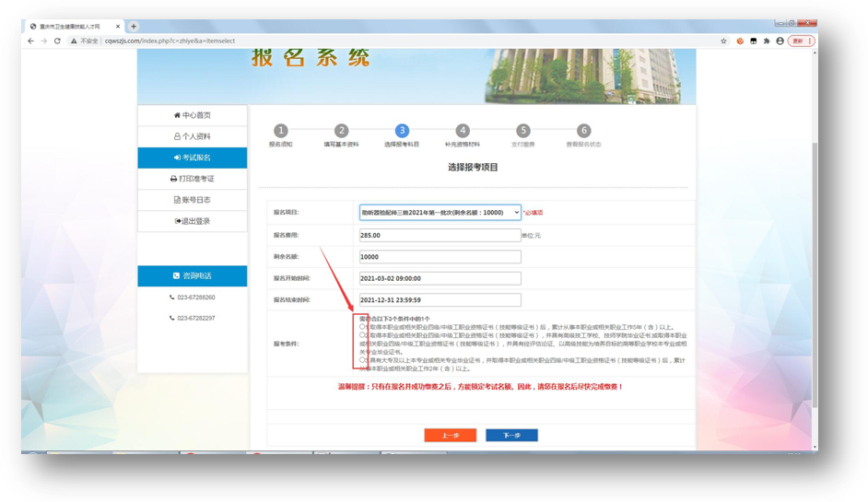This screenshot has height=502, width=868.
Task: Click the step 6 circle 查看报名状态
Action: click(583, 131)
